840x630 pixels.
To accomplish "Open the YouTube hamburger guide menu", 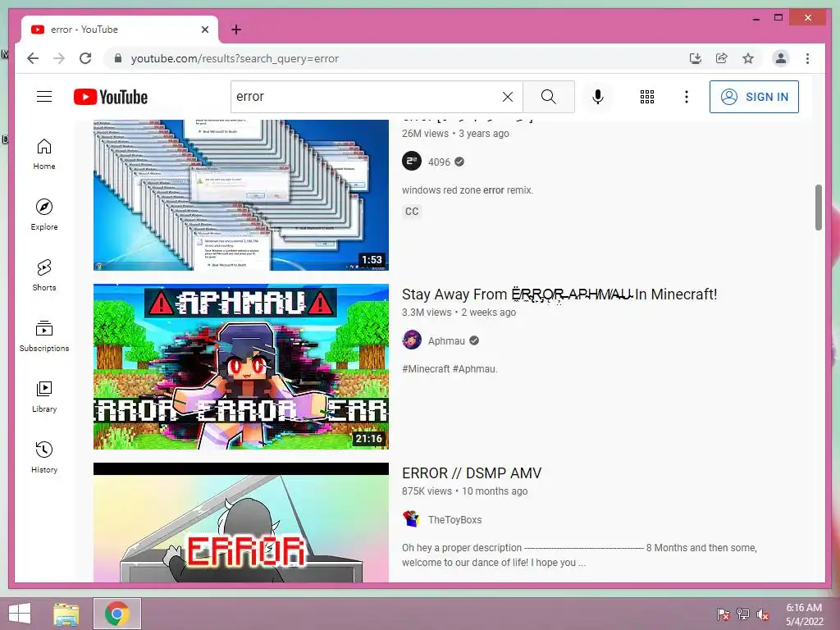I will (44, 97).
